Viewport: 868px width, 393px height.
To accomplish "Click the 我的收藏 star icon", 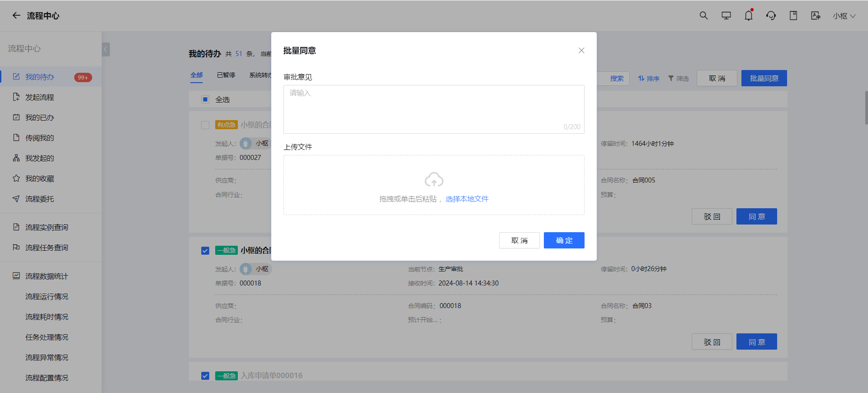I will click(16, 178).
